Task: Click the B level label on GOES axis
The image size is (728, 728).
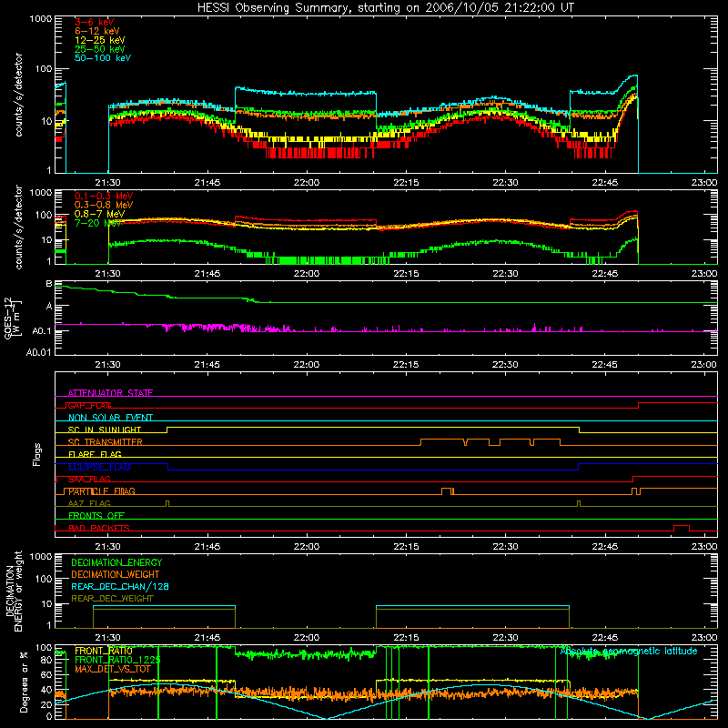Action: pyautogui.click(x=49, y=284)
